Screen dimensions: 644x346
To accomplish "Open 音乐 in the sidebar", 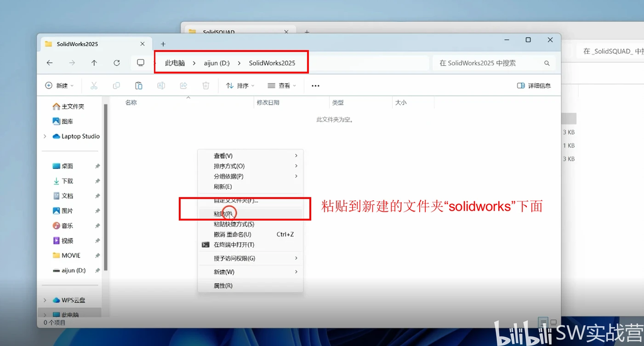I will pos(63,226).
